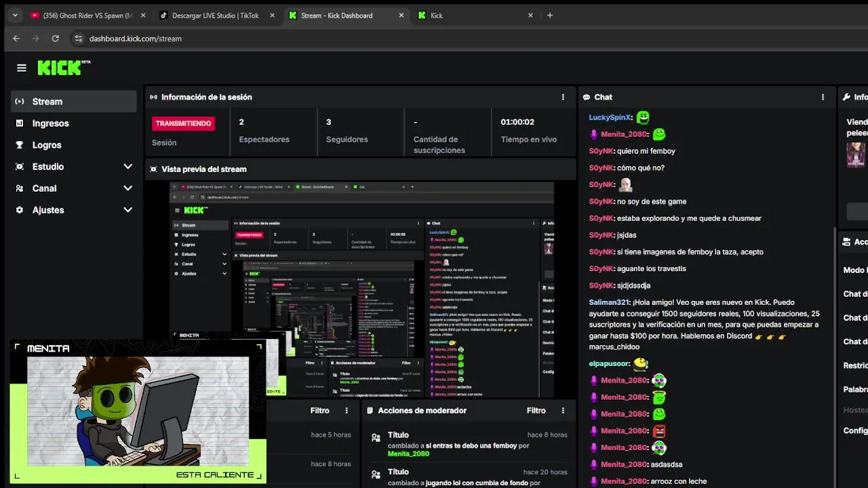
Task: Close the Stream - Kick Dashboard tab
Action: tap(401, 16)
